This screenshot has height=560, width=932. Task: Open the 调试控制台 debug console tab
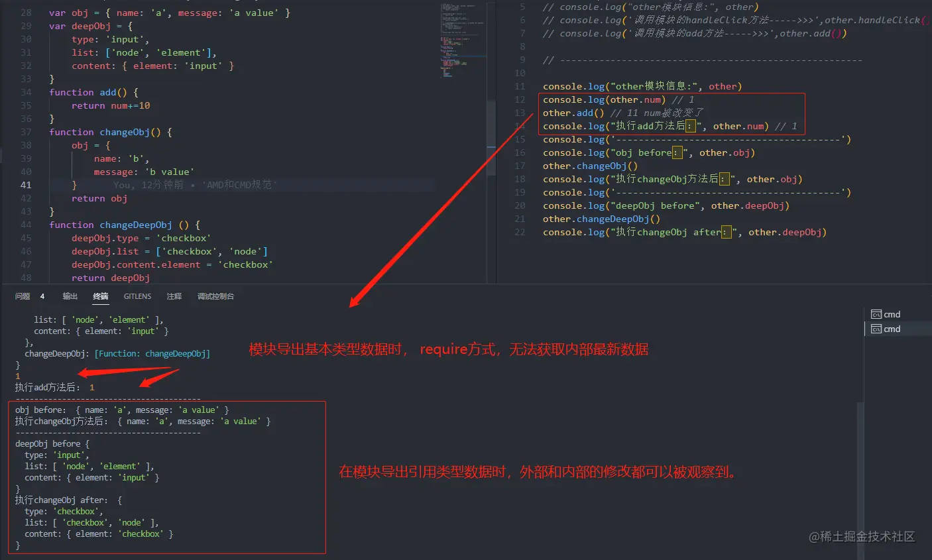click(x=215, y=296)
